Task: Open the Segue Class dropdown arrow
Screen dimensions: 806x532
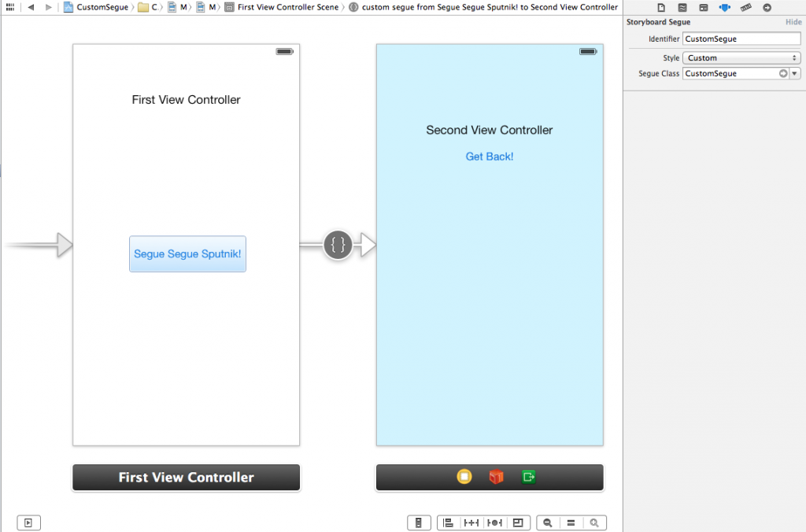Action: [x=795, y=72]
